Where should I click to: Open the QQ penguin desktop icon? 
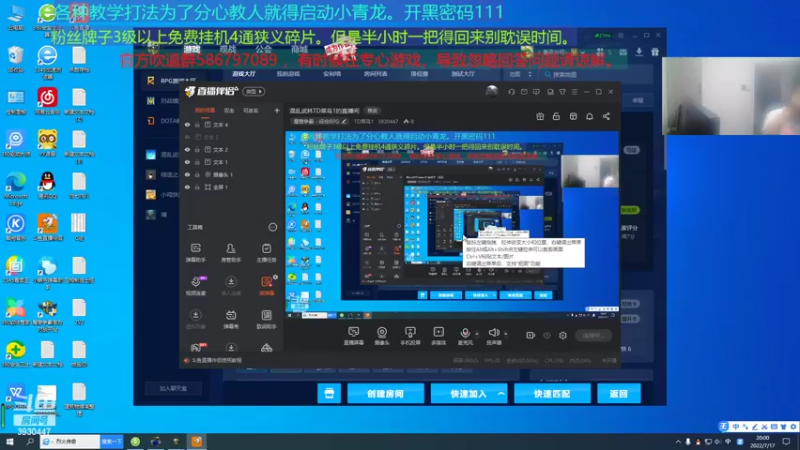(x=47, y=184)
